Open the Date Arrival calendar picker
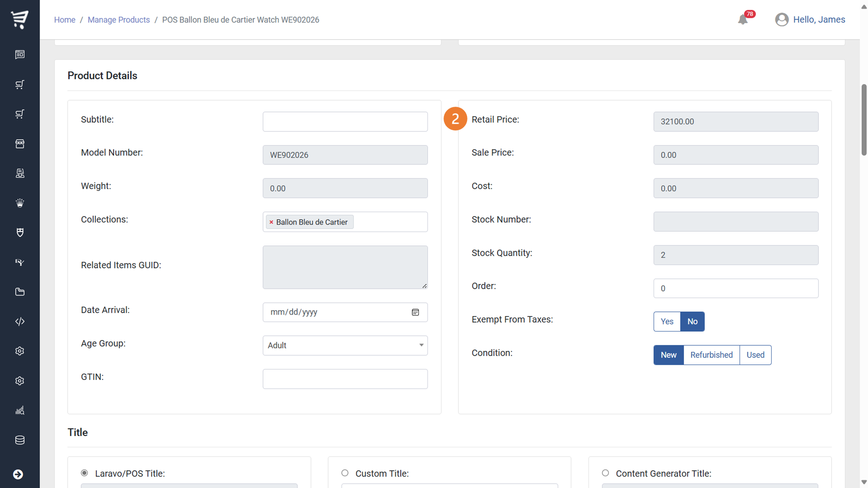Screen dimensions: 868x488 pyautogui.click(x=415, y=312)
